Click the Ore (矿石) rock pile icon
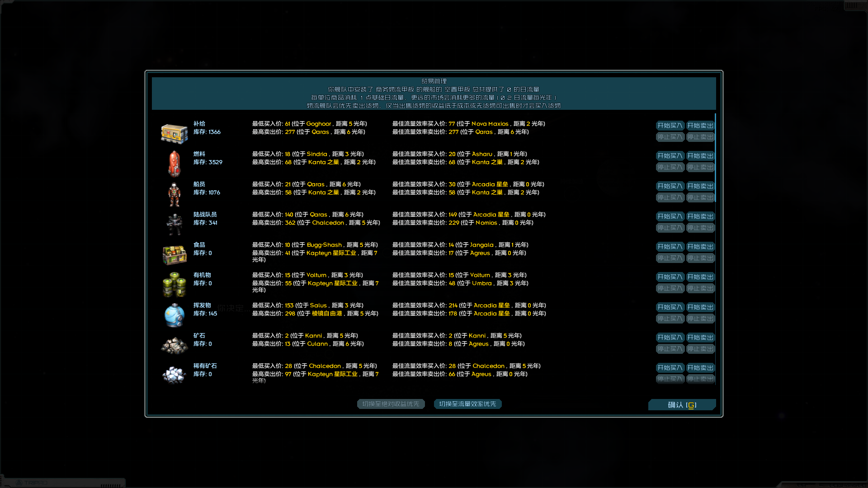Viewport: 868px width, 488px height. 174,346
